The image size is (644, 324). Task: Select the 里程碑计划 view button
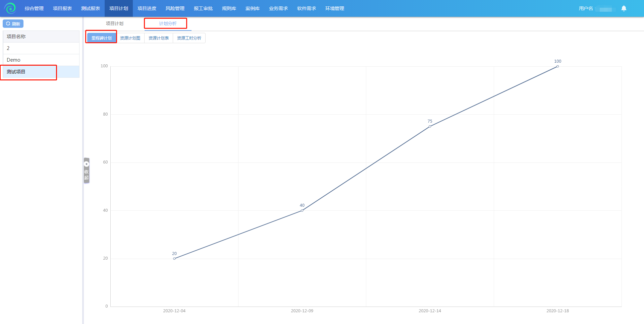pyautogui.click(x=101, y=38)
